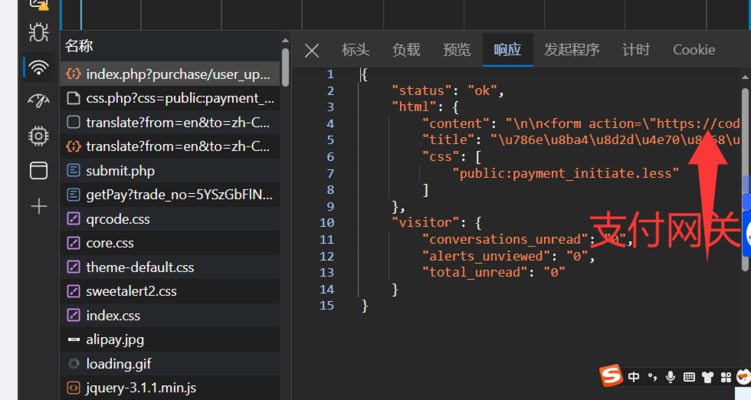This screenshot has width=751, height=400.
Task: Click the Sogou microphone voice input icon
Action: pyautogui.click(x=671, y=377)
